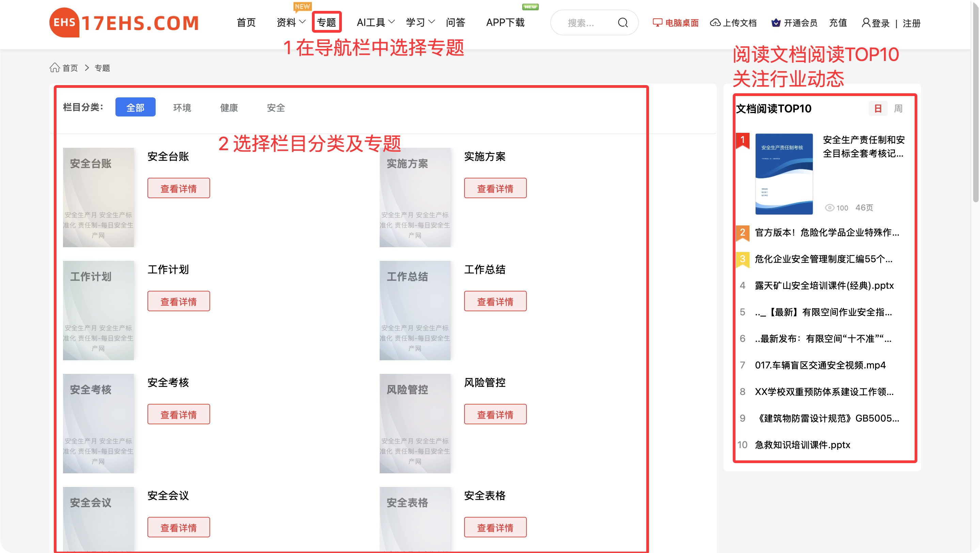Viewport: 980px width, 553px height.
Task: Click the 上传文档 cloud upload icon
Action: pos(715,23)
